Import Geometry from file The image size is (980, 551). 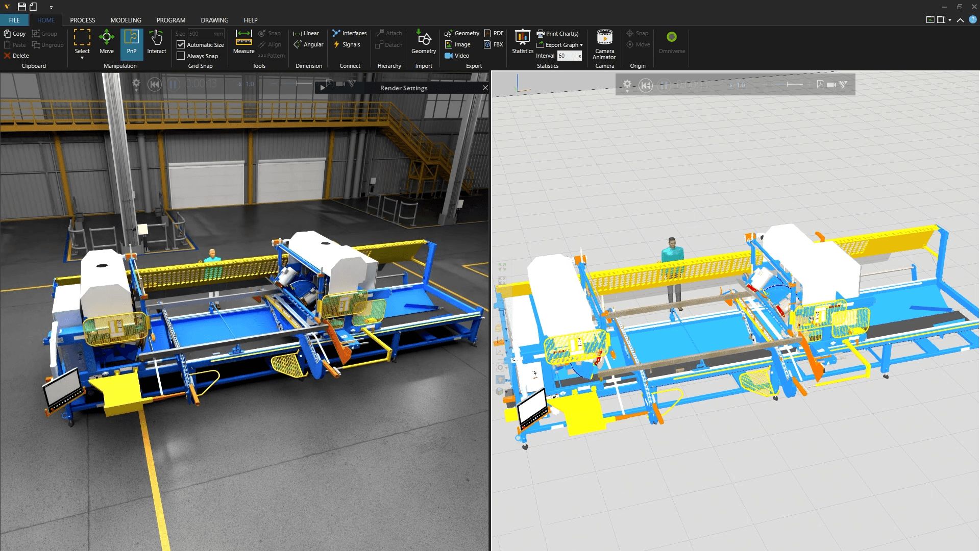pos(423,42)
